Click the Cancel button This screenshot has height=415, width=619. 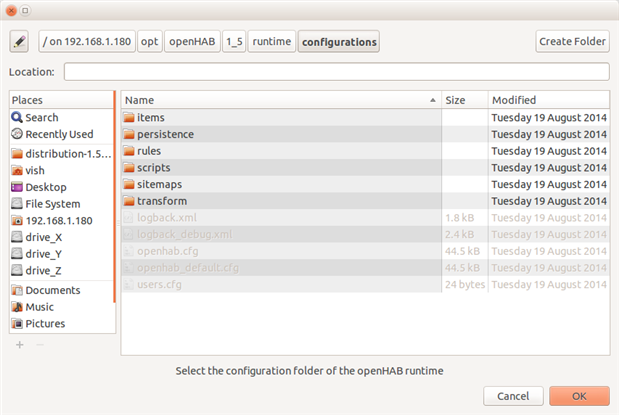pyautogui.click(x=513, y=396)
